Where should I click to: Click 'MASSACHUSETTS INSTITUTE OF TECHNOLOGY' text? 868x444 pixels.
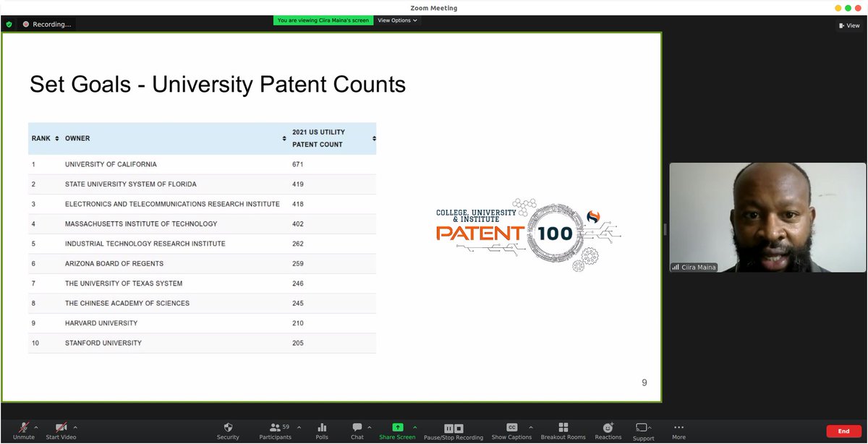(141, 224)
